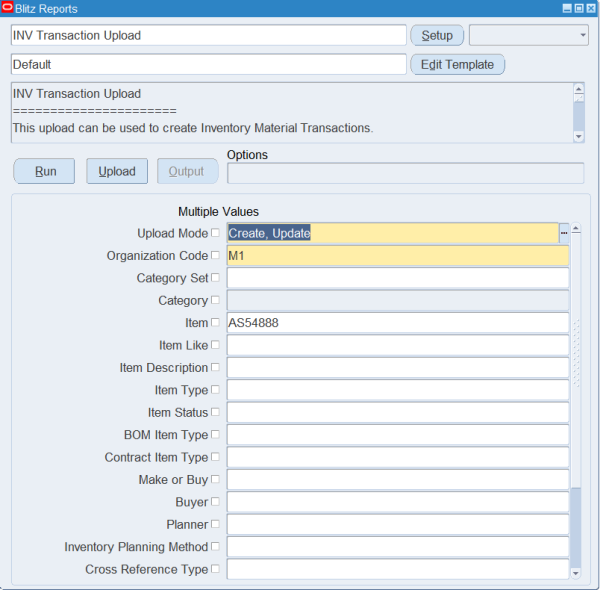This screenshot has width=600, height=590.
Task: Select the Upload Mode field with Create, Update
Action: pos(393,233)
